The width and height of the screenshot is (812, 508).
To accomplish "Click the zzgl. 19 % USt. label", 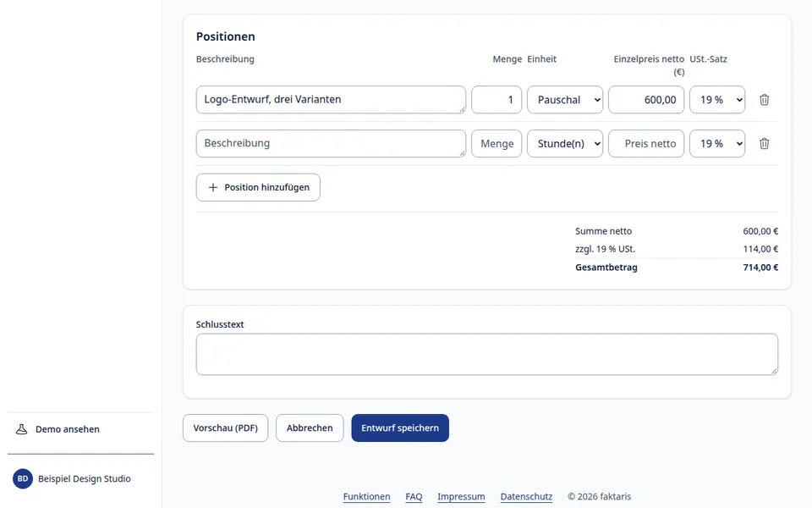I will coord(605,249).
